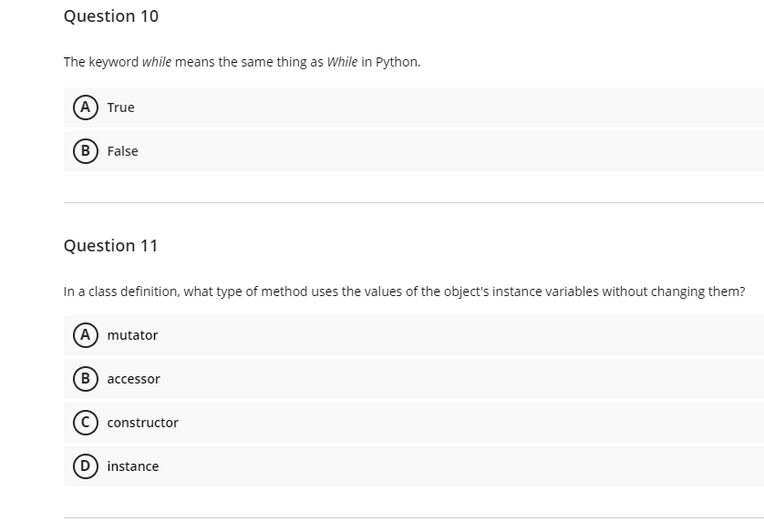This screenshot has width=764, height=532.
Task: Choose the constructor option for Question 11
Action: click(x=142, y=423)
